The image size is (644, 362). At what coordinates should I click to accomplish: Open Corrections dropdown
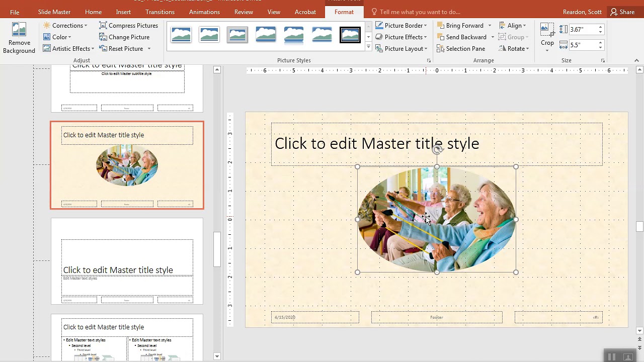[x=65, y=26]
